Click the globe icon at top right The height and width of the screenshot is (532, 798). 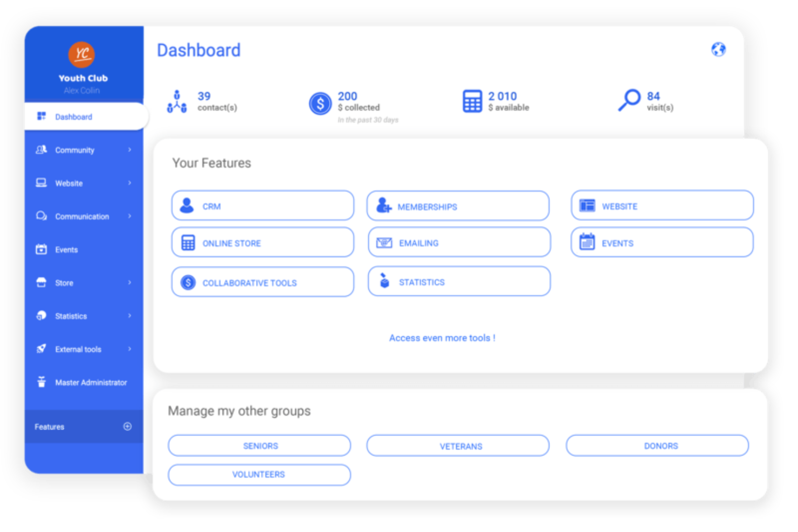(718, 49)
